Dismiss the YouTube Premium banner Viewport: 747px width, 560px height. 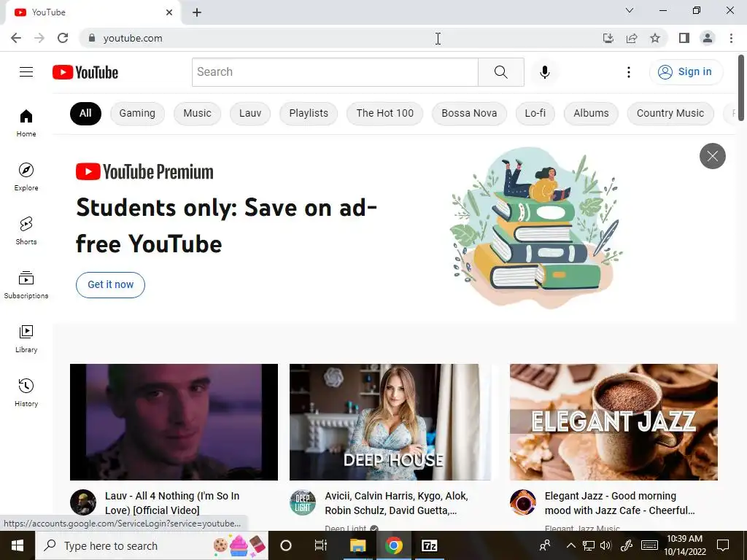(712, 156)
